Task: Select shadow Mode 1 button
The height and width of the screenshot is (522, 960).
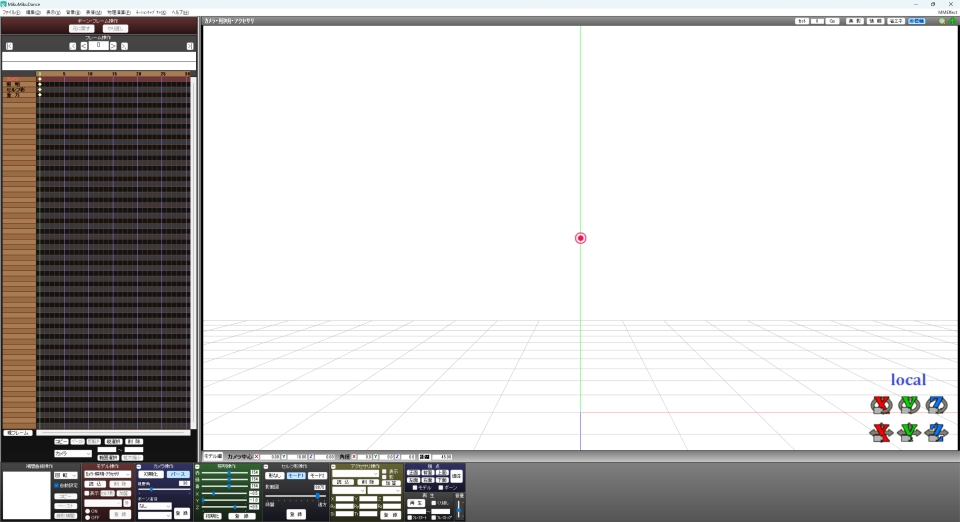Action: click(296, 475)
